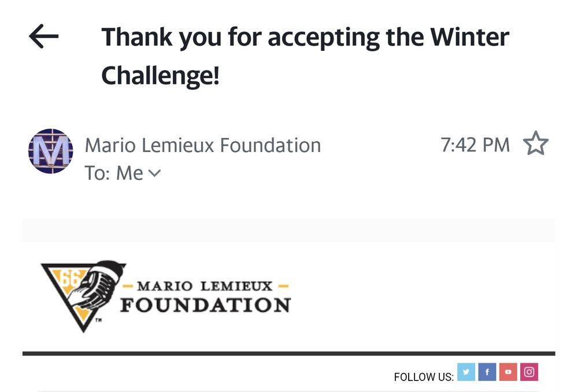This screenshot has height=392, width=578.
Task: Click the 'FOUNDATION' text in the logo
Action: pos(205,305)
